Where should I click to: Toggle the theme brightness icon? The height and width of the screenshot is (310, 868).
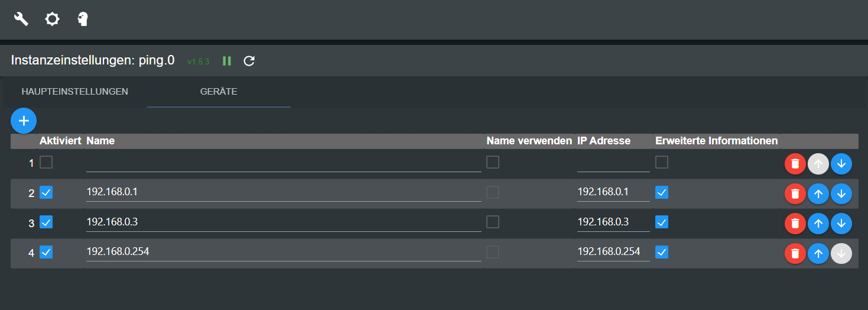[x=53, y=20]
